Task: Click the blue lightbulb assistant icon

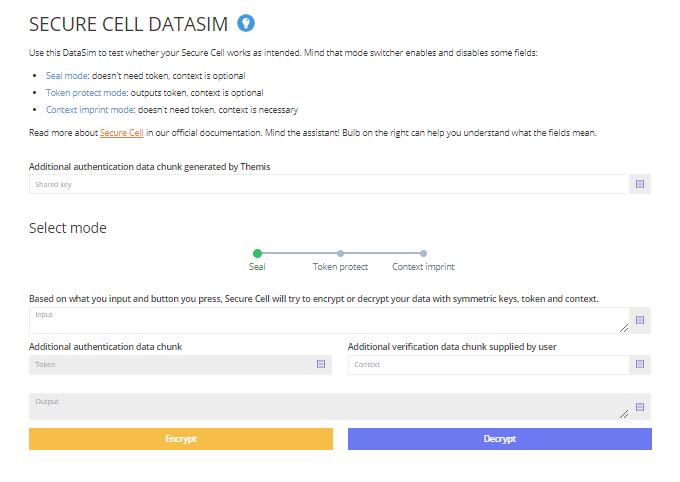Action: pos(246,23)
